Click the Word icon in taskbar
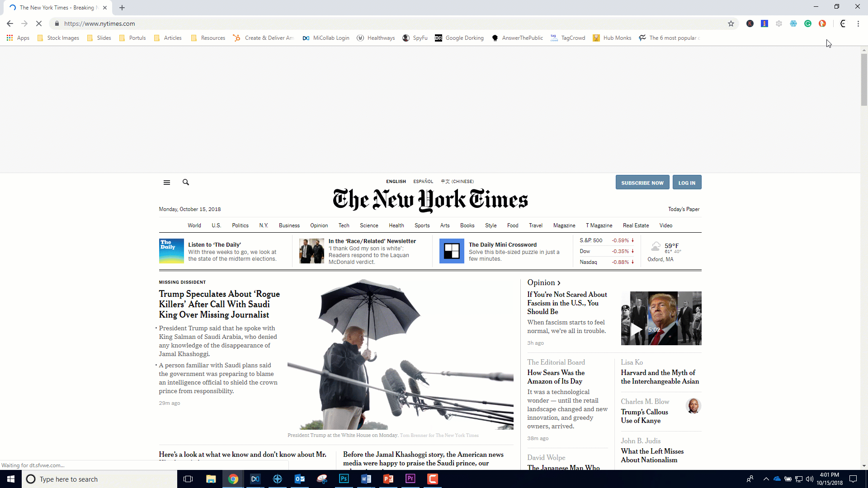Image resolution: width=868 pixels, height=488 pixels. (x=366, y=479)
